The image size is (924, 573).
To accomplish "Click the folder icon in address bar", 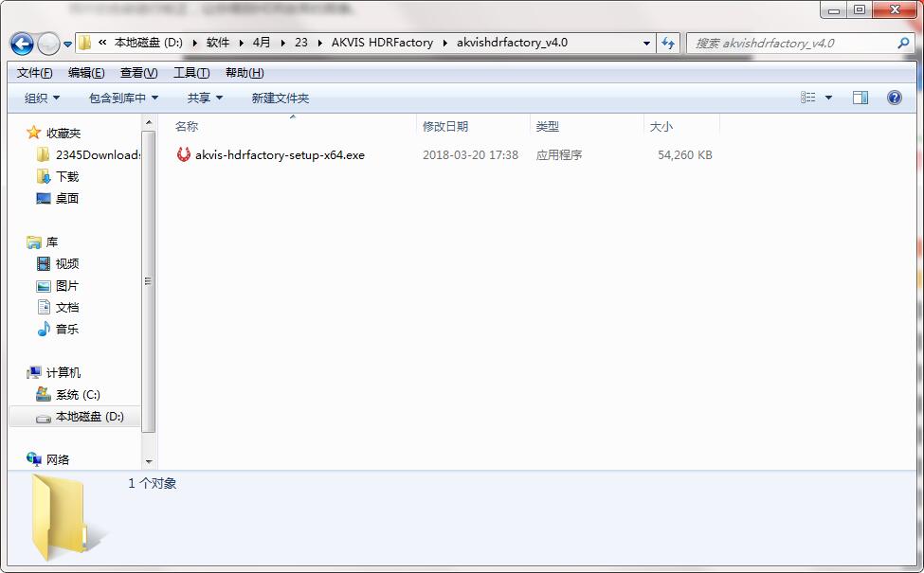I will tap(85, 43).
